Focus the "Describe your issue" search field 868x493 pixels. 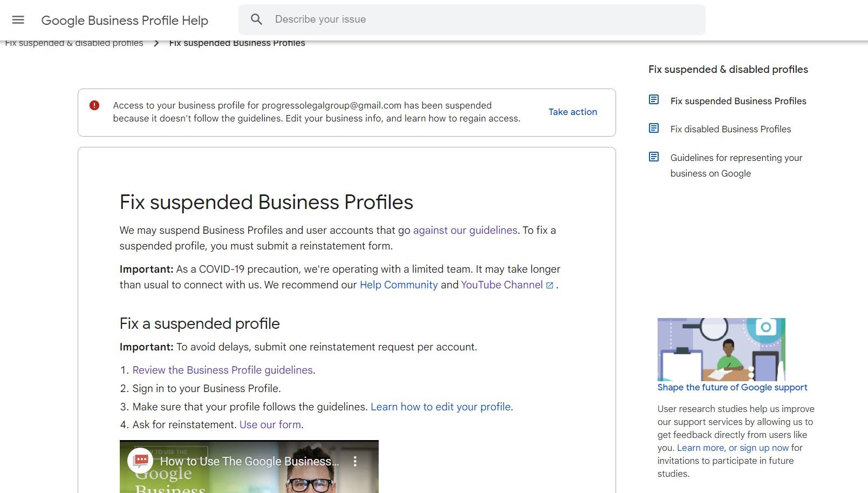point(471,19)
